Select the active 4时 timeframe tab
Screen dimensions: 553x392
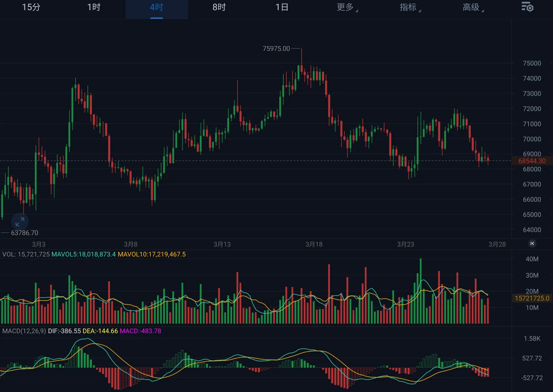point(157,7)
